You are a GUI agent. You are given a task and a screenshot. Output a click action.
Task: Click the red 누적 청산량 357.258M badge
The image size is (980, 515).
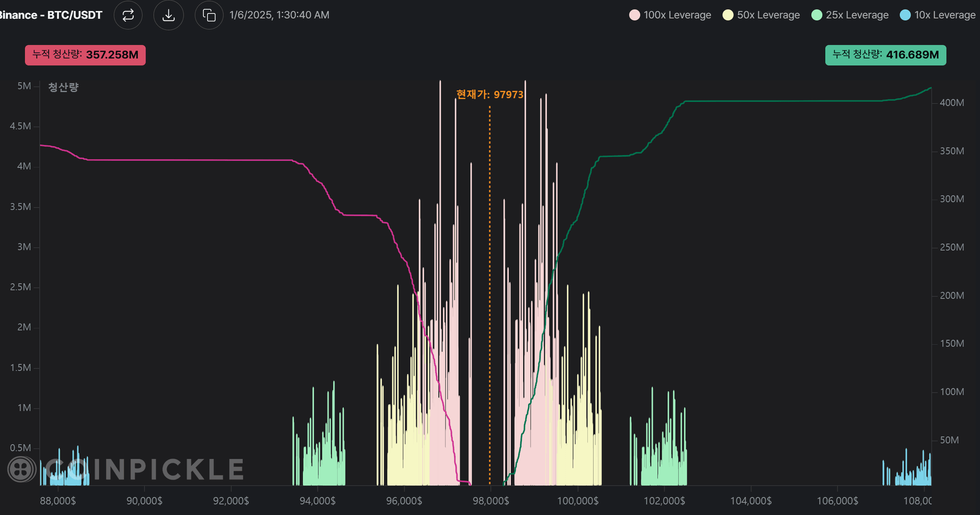[x=85, y=55]
